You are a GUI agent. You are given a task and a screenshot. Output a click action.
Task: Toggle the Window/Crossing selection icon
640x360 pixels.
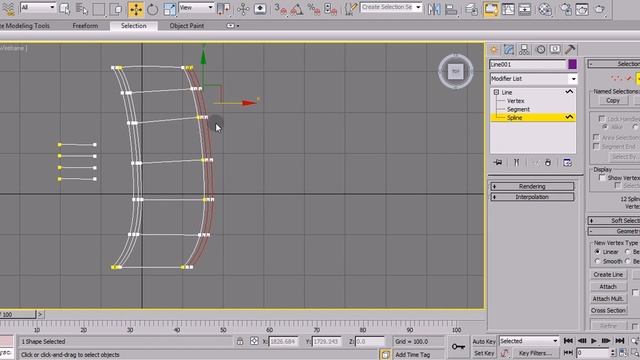point(116,9)
